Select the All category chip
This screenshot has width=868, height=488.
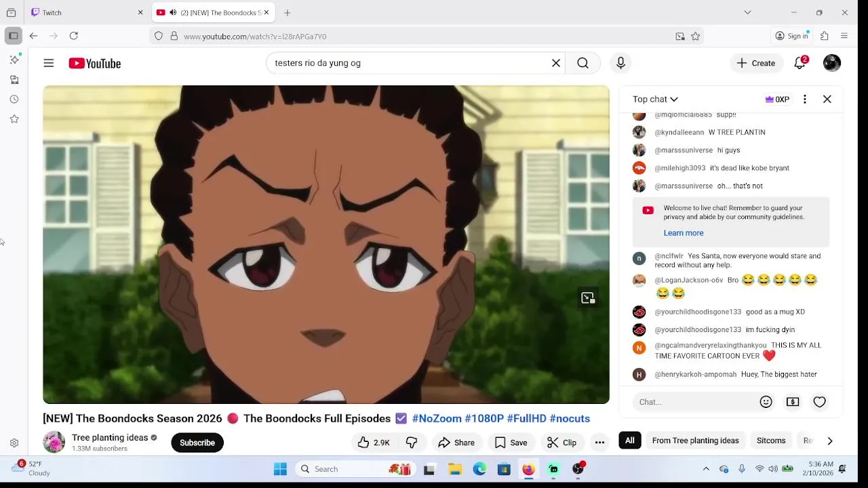tap(630, 441)
